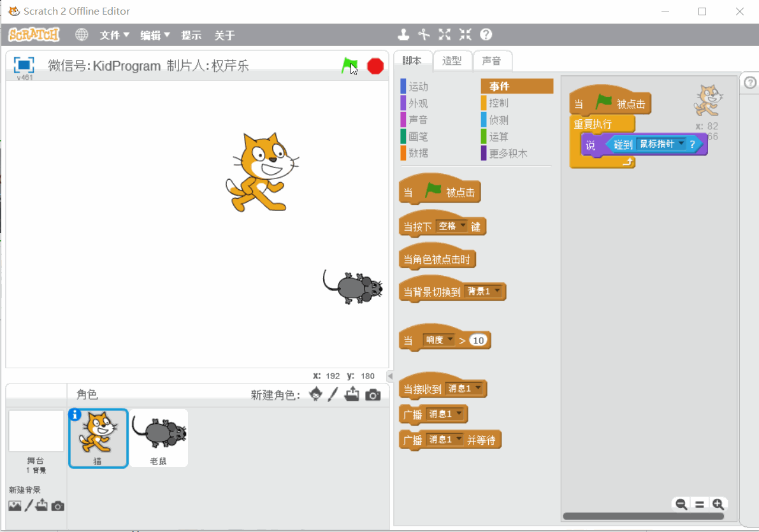Reset scripts area zoom
759x532 pixels.
pos(700,505)
